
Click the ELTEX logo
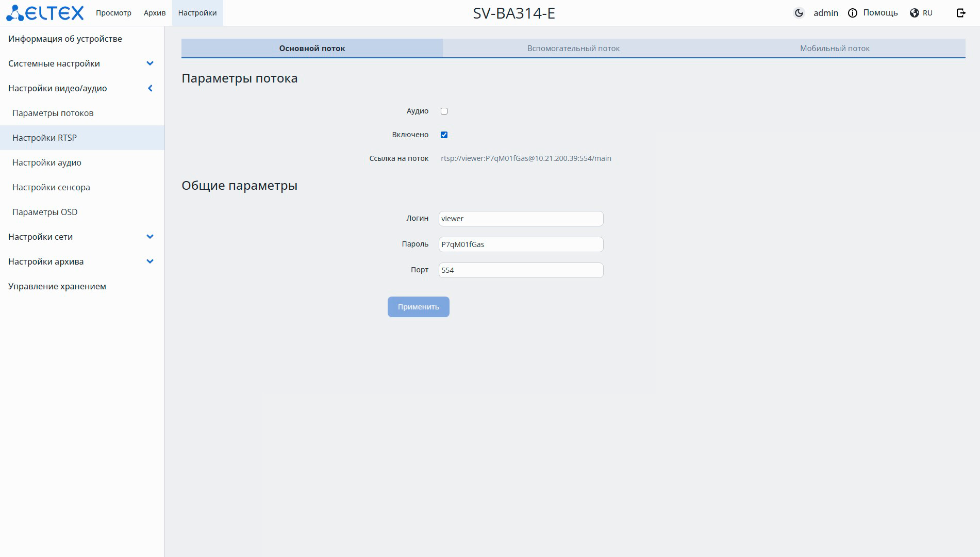44,13
